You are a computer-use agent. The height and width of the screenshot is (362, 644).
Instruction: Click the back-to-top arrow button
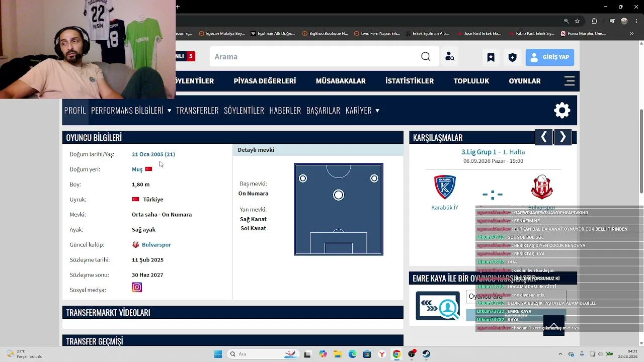point(554,325)
